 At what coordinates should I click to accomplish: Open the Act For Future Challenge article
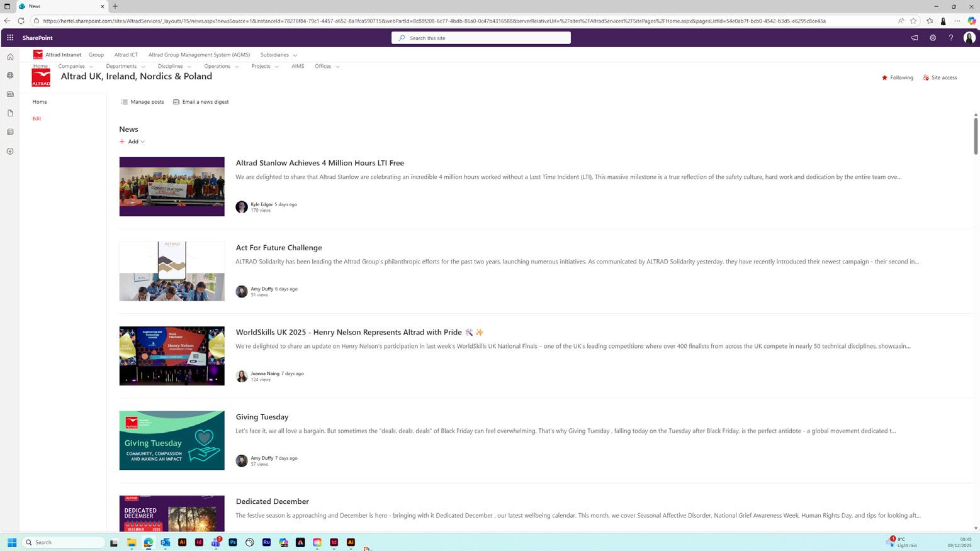(x=279, y=248)
